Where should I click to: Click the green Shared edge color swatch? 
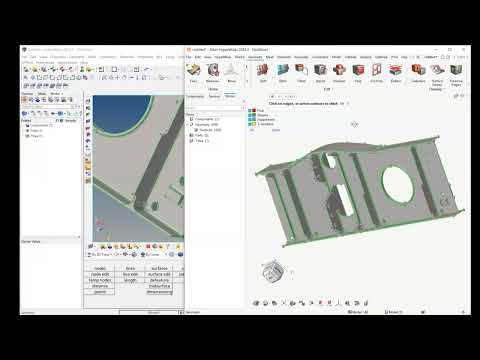click(254, 115)
